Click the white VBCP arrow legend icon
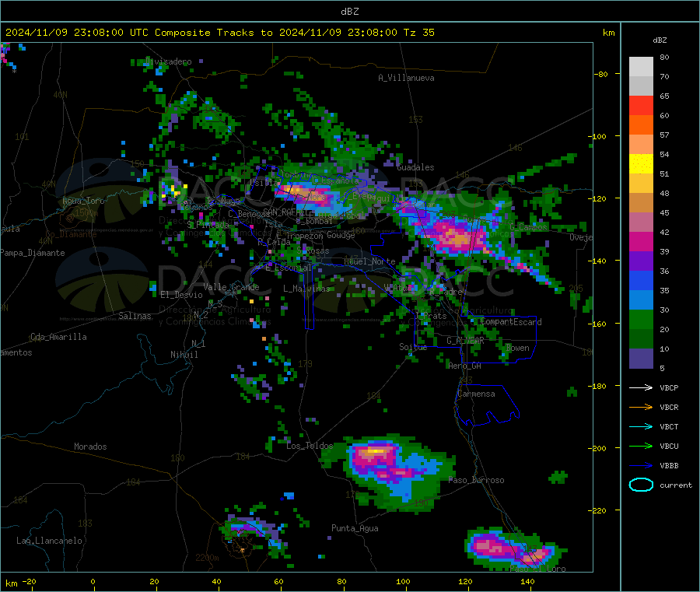 pos(641,387)
